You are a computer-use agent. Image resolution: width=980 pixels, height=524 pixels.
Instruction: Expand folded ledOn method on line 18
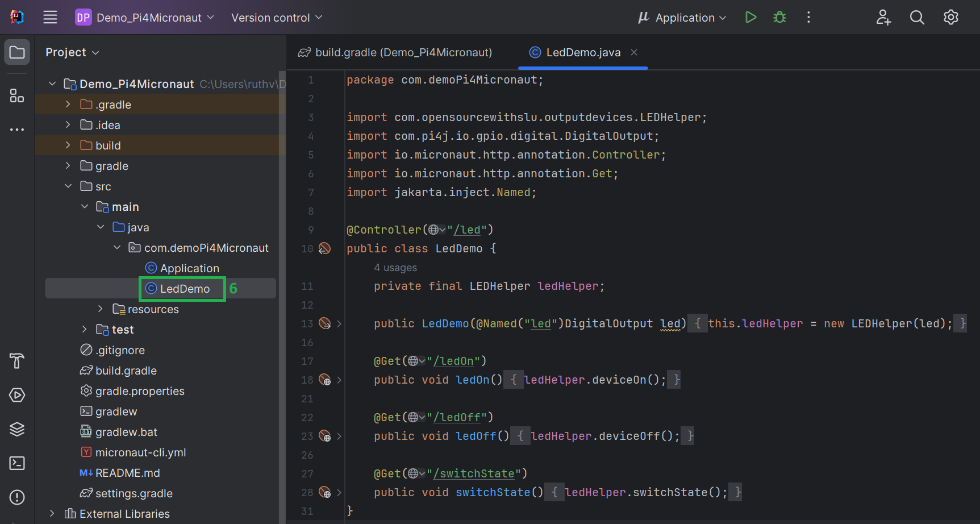(x=339, y=380)
